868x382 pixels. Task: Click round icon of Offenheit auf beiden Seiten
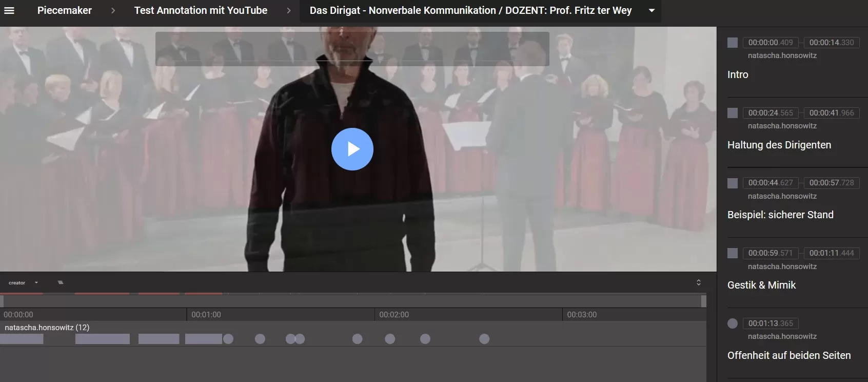[733, 323]
